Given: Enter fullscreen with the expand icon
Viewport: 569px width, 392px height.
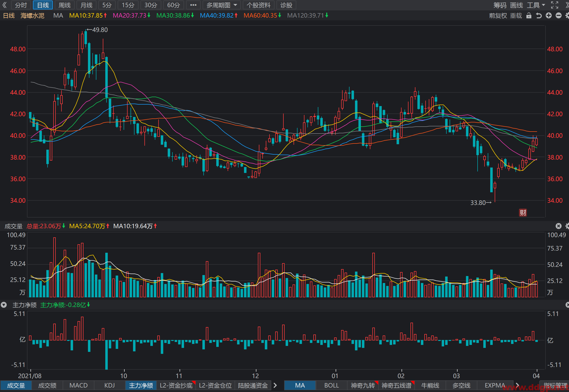Looking at the screenshot, I should (555, 5).
